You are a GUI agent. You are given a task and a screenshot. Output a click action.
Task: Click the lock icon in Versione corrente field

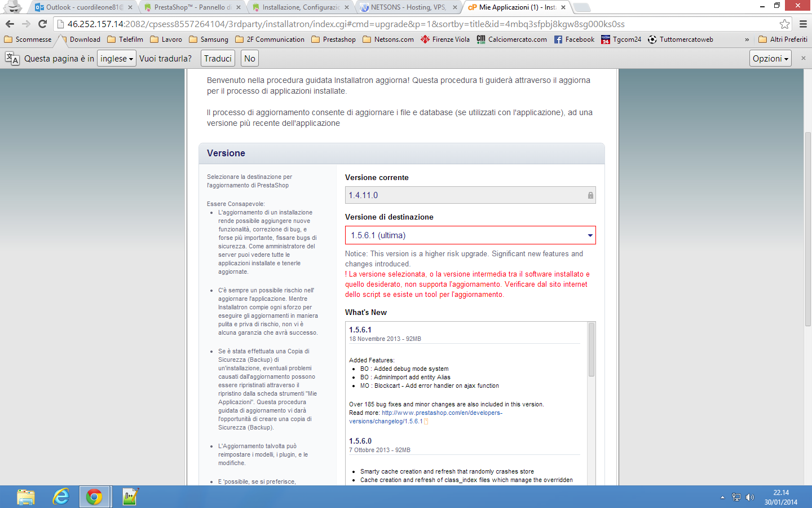(590, 195)
